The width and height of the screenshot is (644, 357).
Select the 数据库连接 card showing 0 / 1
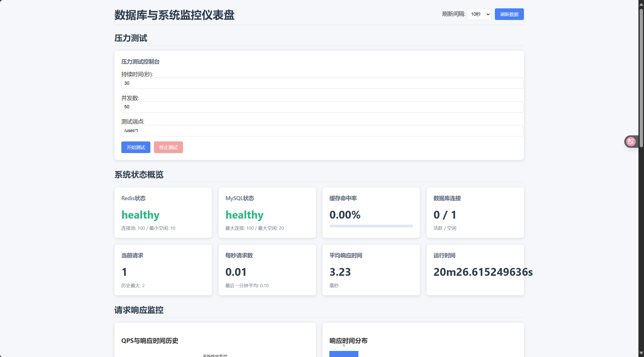tap(475, 213)
